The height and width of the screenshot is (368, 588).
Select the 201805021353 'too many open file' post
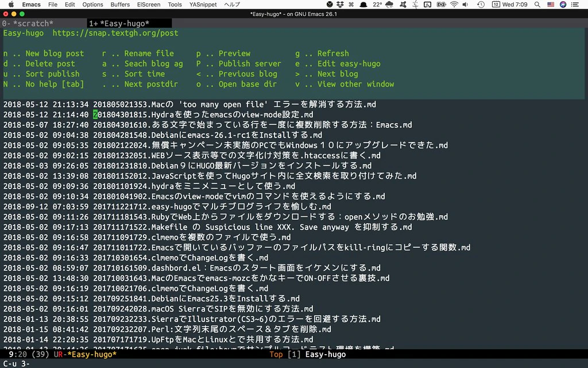click(189, 104)
